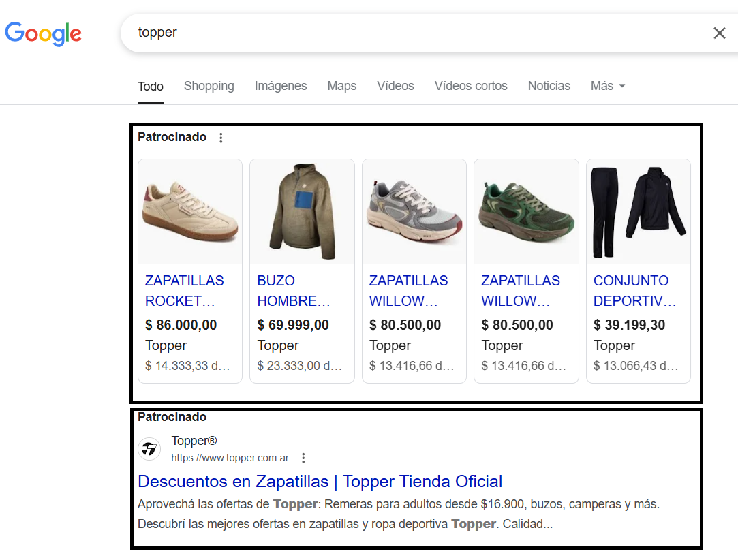Open options menu beside first Patrocinado label
Image resolution: width=738 pixels, height=560 pixels.
(x=221, y=138)
